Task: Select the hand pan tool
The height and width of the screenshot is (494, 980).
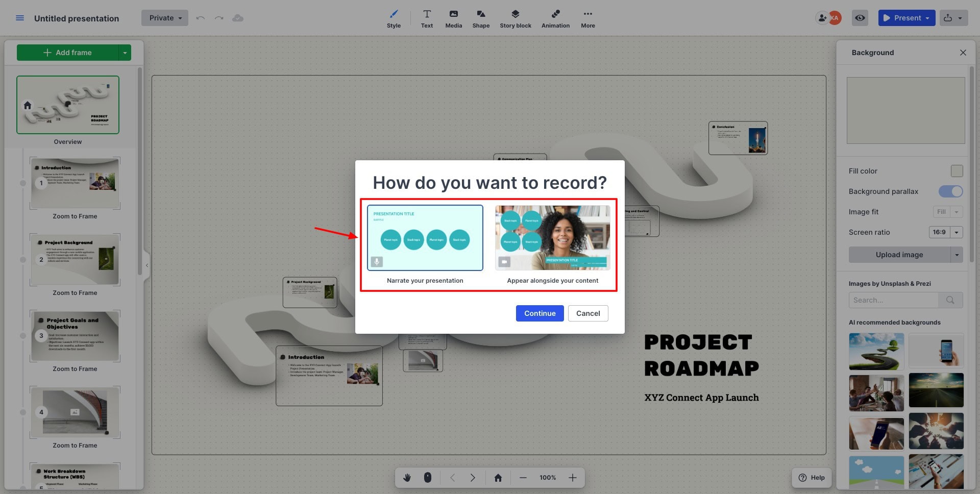Action: 407,478
